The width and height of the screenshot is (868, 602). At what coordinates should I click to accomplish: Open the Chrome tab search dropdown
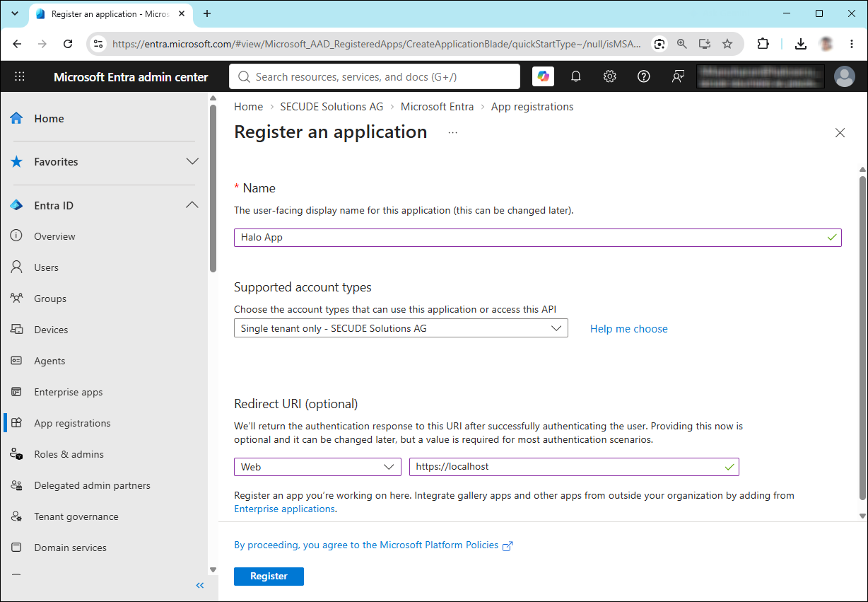pyautogui.click(x=14, y=13)
